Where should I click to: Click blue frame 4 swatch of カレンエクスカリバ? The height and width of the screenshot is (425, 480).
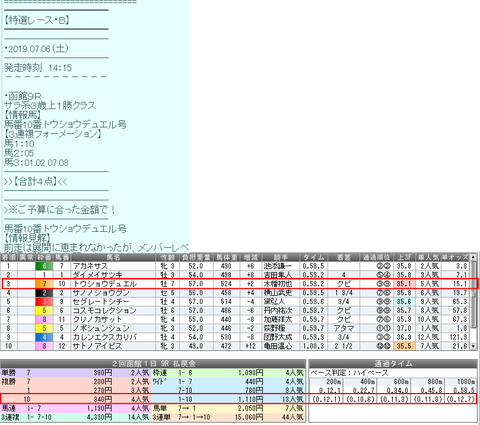tap(44, 337)
